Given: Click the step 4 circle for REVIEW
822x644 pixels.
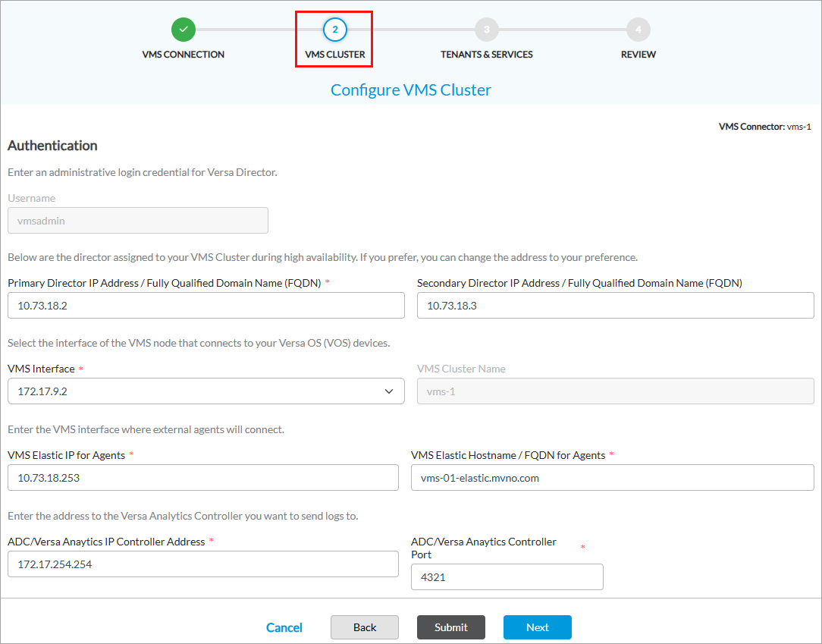Looking at the screenshot, I should point(638,30).
